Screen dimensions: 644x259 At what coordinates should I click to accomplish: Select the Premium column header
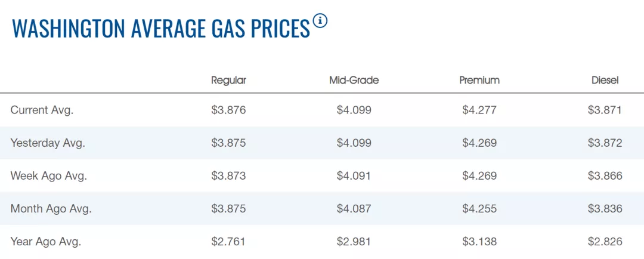(x=479, y=80)
